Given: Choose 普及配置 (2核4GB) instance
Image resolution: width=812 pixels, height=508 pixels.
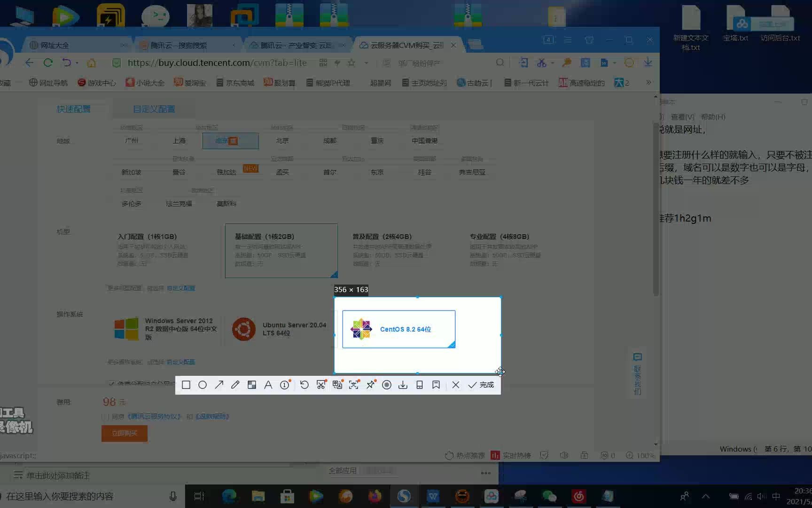Looking at the screenshot, I should [x=398, y=251].
